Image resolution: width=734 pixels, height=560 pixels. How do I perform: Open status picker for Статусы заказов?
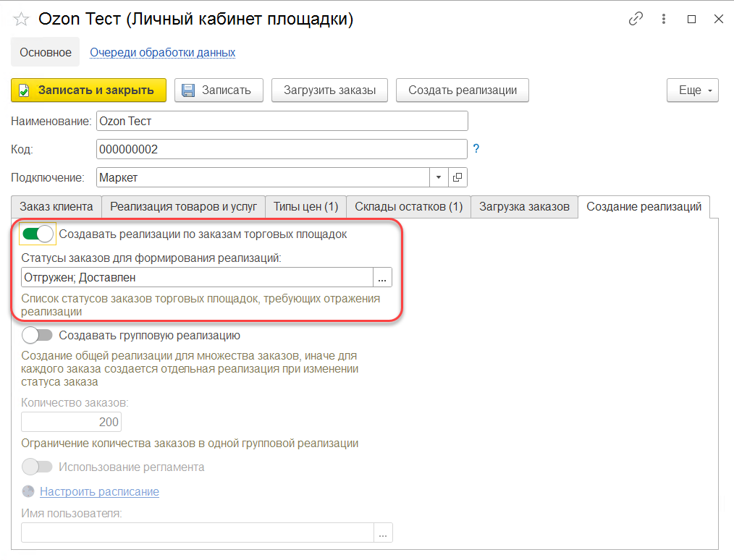(x=382, y=277)
